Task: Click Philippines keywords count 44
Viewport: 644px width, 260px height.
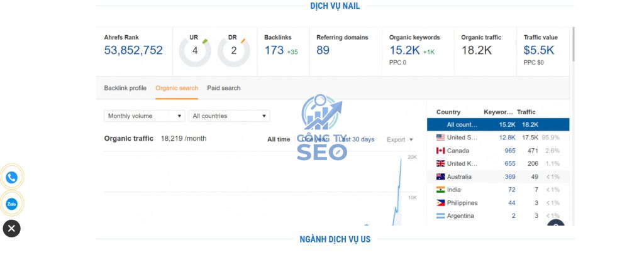Action: tap(512, 203)
